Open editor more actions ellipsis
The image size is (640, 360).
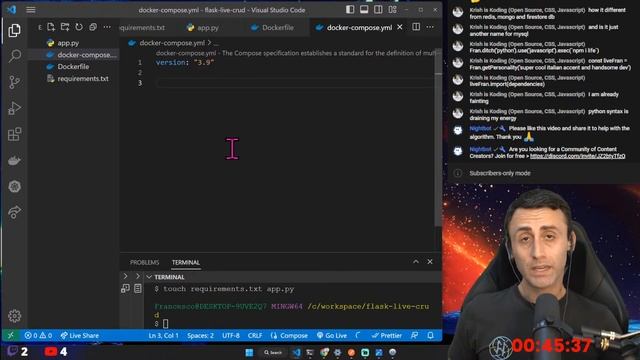[430, 27]
